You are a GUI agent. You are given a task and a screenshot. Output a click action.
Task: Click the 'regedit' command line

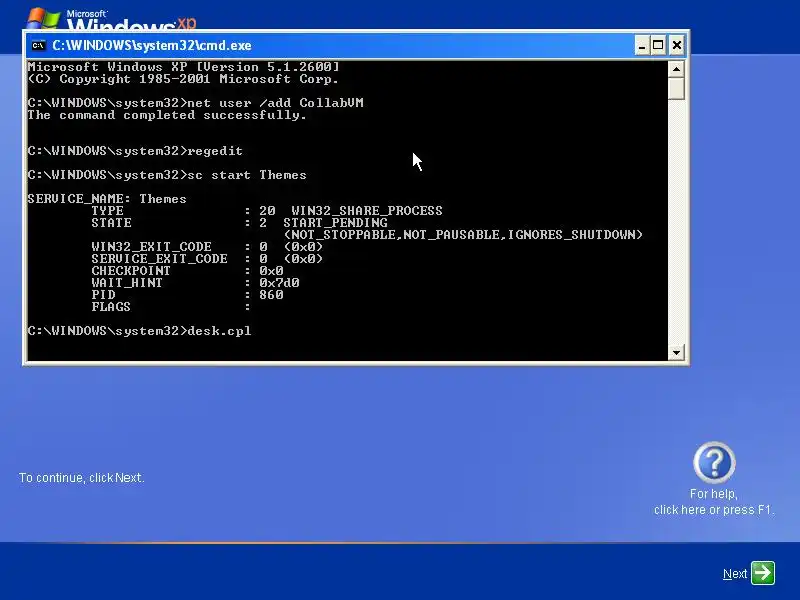click(x=135, y=151)
